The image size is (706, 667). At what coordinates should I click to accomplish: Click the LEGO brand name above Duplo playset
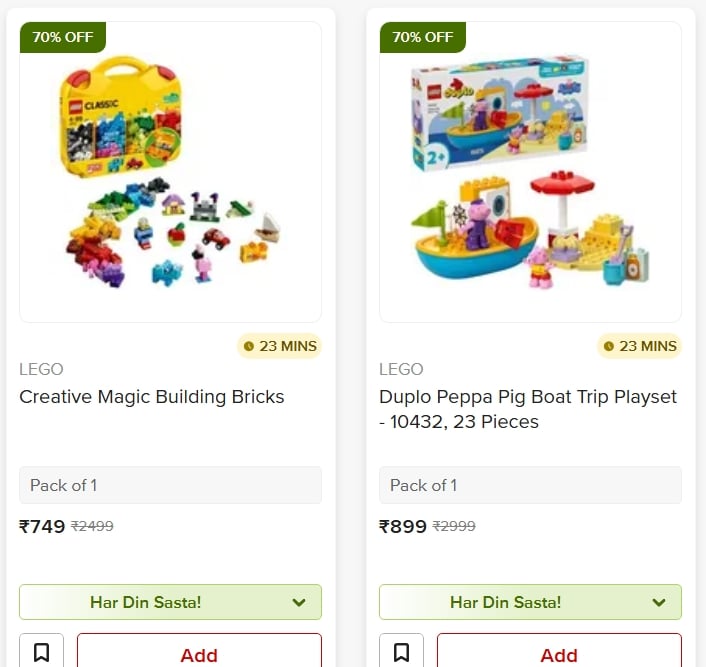(401, 369)
